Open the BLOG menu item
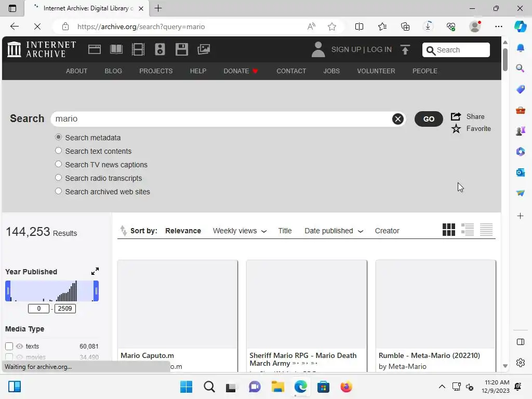The width and height of the screenshot is (532, 399). [113, 71]
